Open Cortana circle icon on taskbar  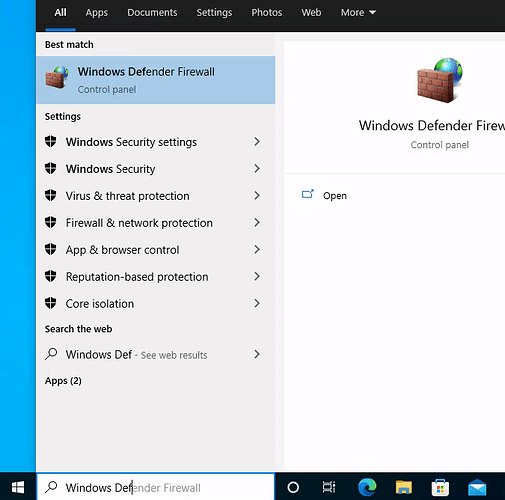[x=293, y=487]
